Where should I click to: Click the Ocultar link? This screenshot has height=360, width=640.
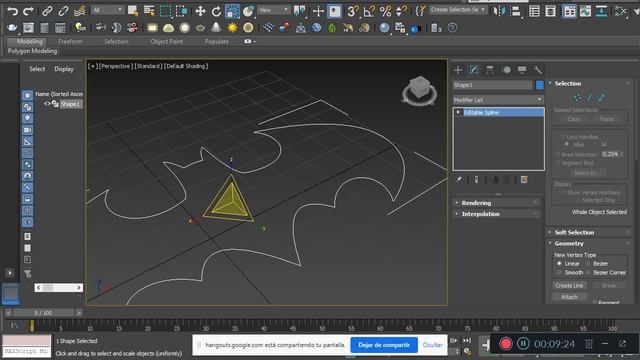tap(433, 345)
